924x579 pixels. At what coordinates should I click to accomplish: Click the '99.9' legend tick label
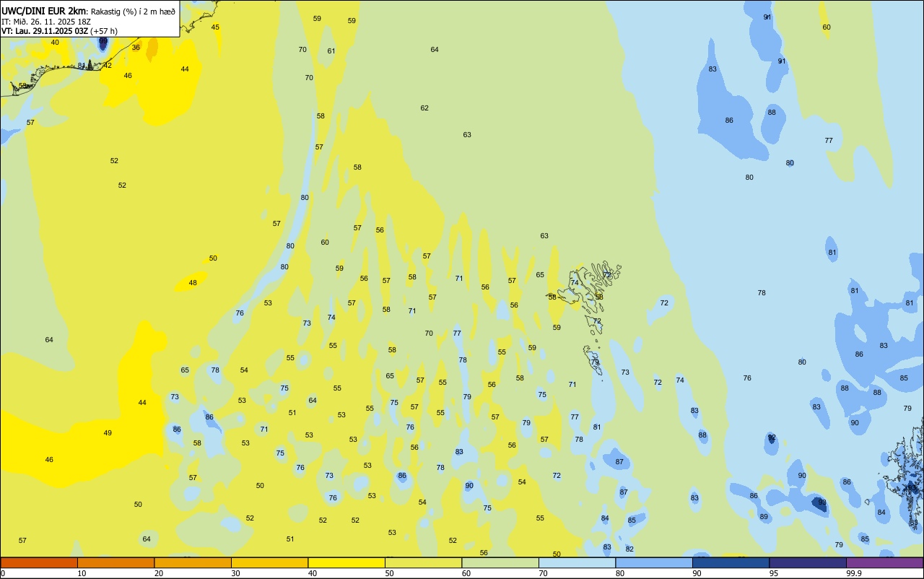click(x=854, y=573)
